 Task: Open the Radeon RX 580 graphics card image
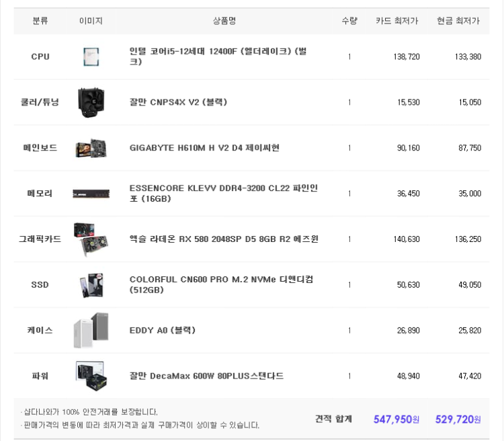tap(91, 239)
